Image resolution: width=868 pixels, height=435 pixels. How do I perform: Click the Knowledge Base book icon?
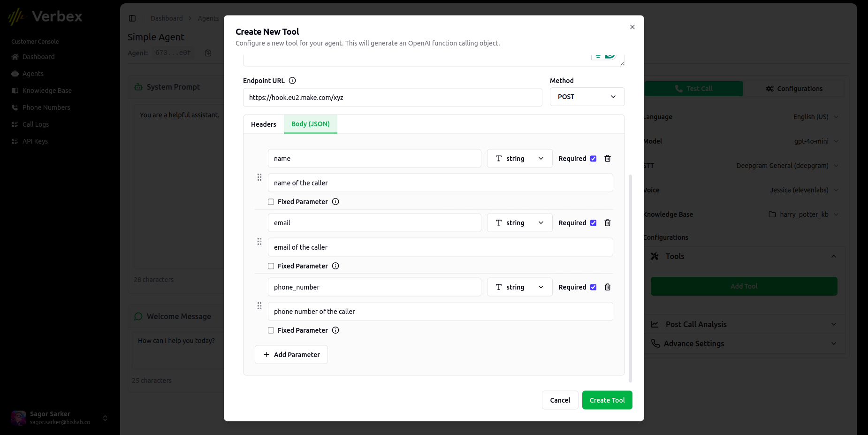15,91
